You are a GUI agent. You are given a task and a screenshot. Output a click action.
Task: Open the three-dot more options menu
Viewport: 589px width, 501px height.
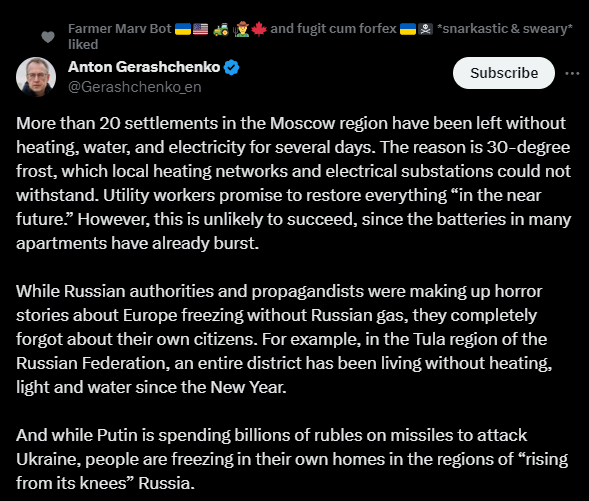[572, 73]
